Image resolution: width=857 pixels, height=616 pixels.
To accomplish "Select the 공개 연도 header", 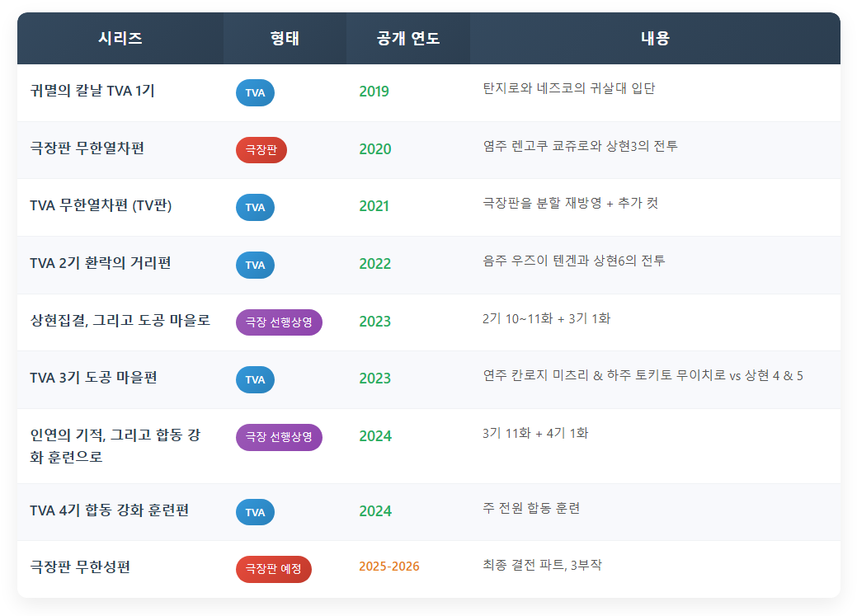I will pyautogui.click(x=408, y=38).
